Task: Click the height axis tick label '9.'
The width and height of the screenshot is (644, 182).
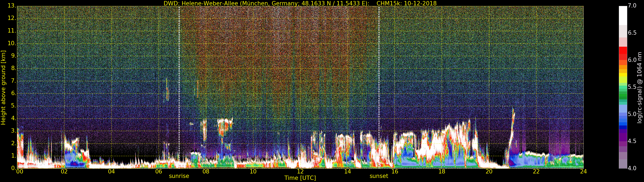Action: [x=14, y=56]
